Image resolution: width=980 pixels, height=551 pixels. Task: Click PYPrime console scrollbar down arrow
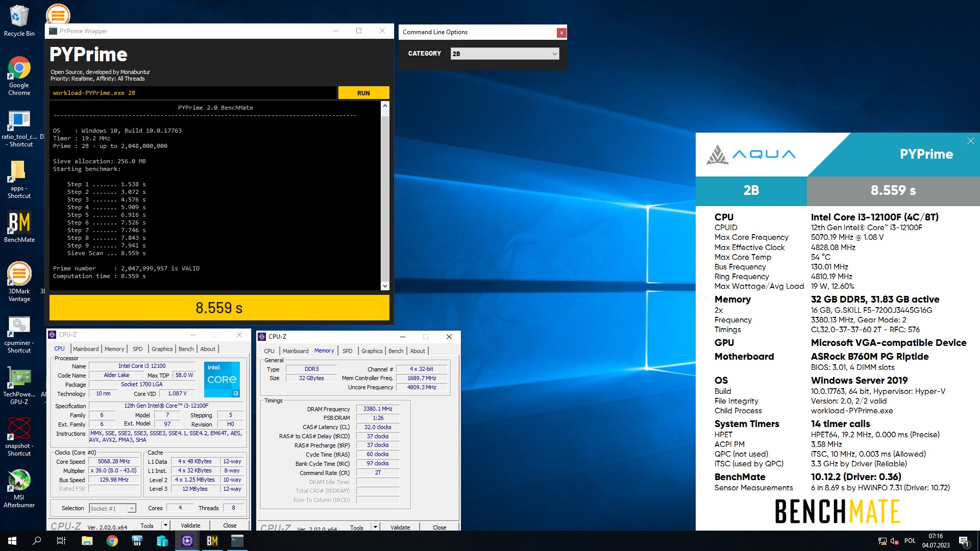[x=385, y=286]
